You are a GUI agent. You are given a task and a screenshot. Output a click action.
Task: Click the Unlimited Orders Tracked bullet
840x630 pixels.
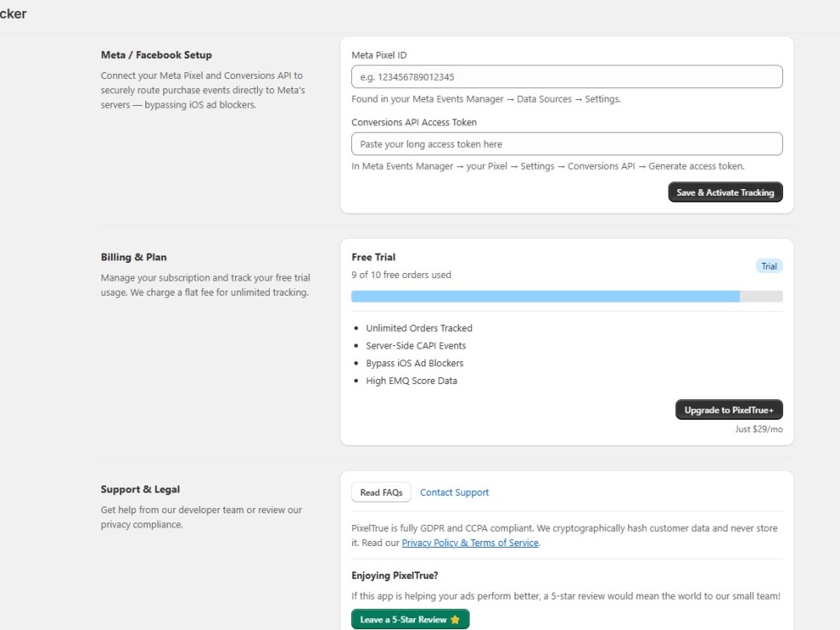(419, 328)
